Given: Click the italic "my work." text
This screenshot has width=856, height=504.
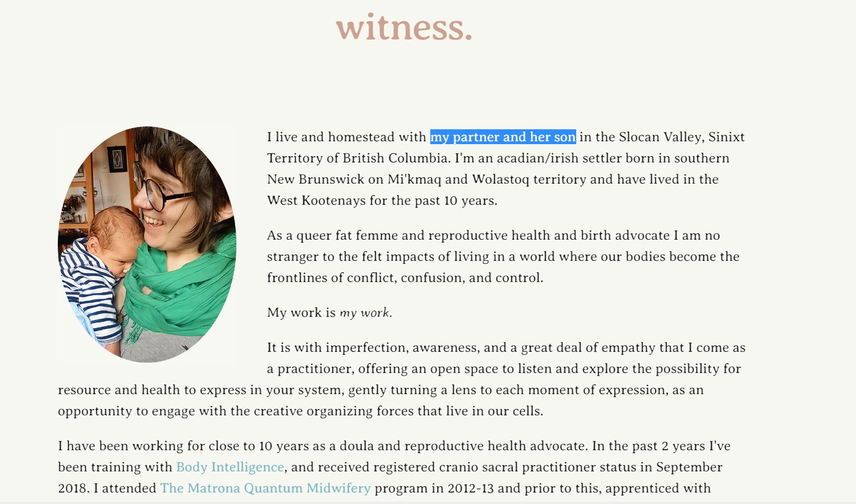Looking at the screenshot, I should point(366,313).
